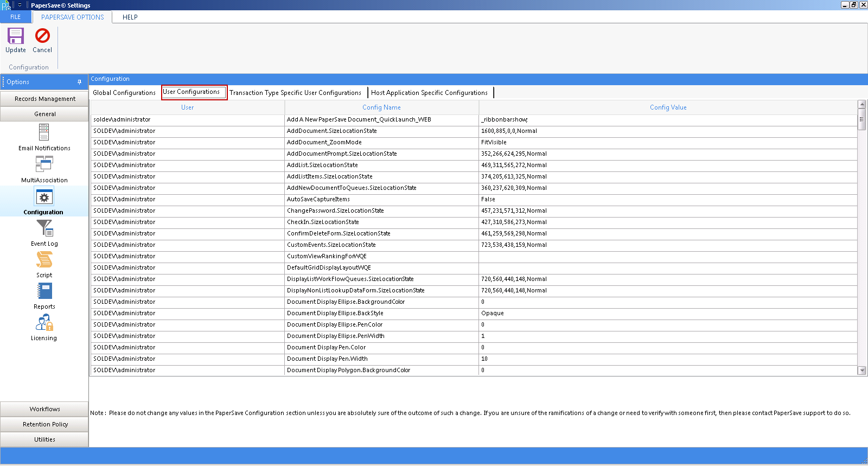Open Email Notifications icon
This screenshot has width=868, height=466.
tap(44, 132)
